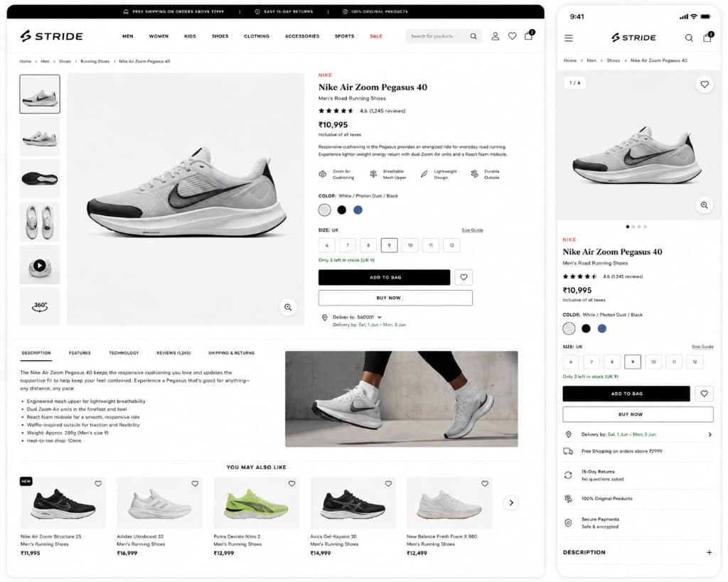Wishlist the Nike Air Zoom Structure 25 card
Viewport: 728px width, 582px height.
pyautogui.click(x=98, y=484)
